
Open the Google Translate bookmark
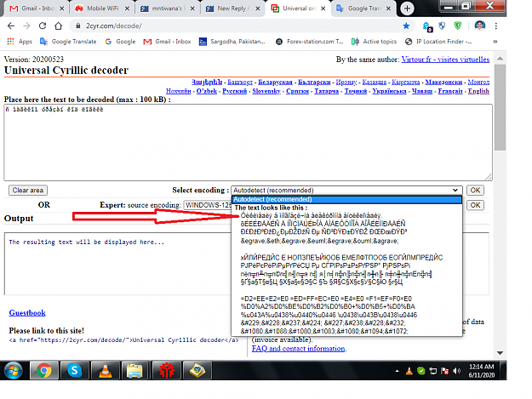68,42
